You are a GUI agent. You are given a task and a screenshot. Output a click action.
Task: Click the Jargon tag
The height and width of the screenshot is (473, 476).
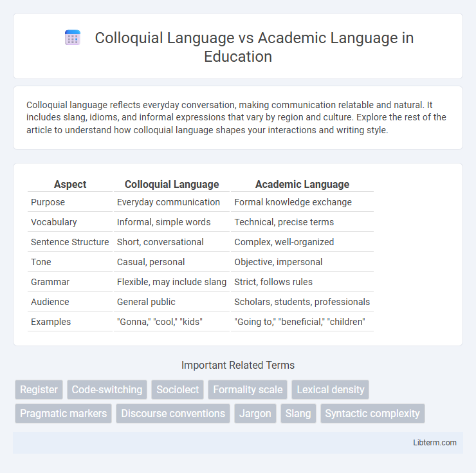pyautogui.click(x=255, y=413)
